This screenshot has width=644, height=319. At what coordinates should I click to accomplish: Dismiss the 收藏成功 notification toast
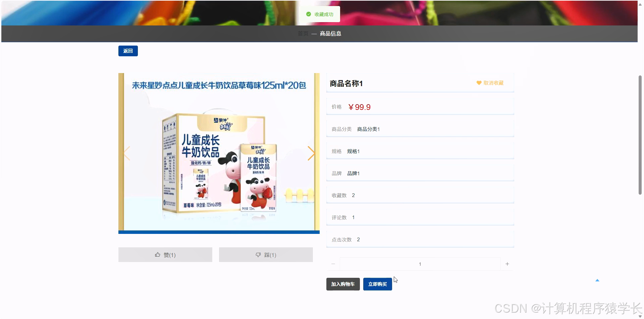point(320,14)
